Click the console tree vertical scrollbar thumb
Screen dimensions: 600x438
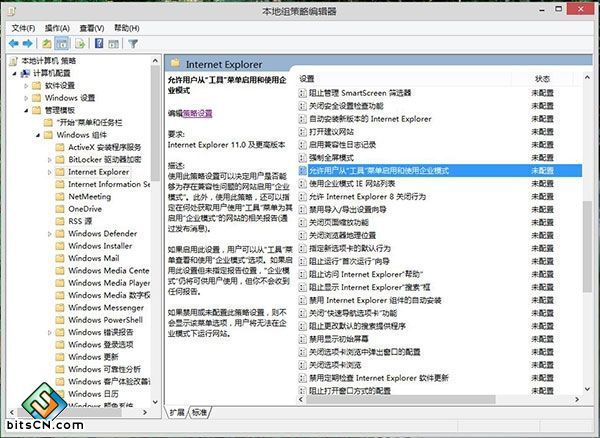pyautogui.click(x=155, y=123)
